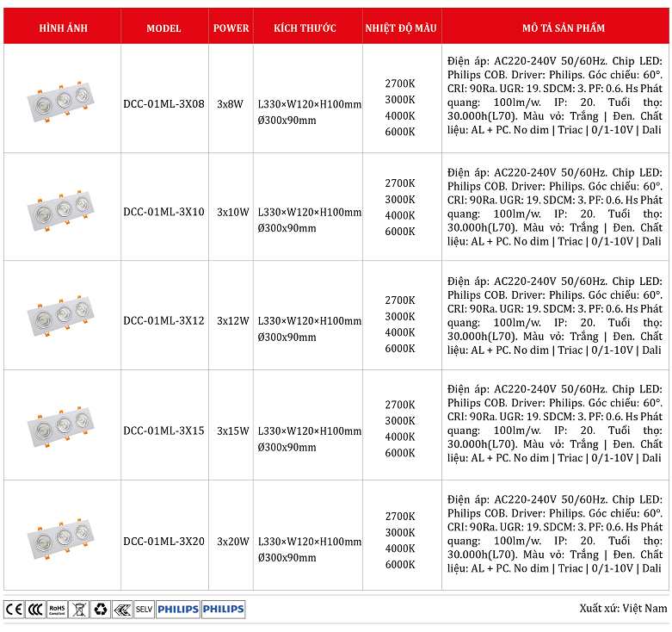
Task: Select model text DCC-01ML-3X15
Action: 163,431
